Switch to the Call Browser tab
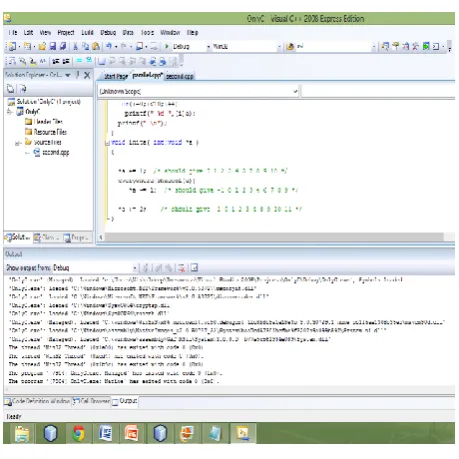459x459 pixels. (91, 401)
